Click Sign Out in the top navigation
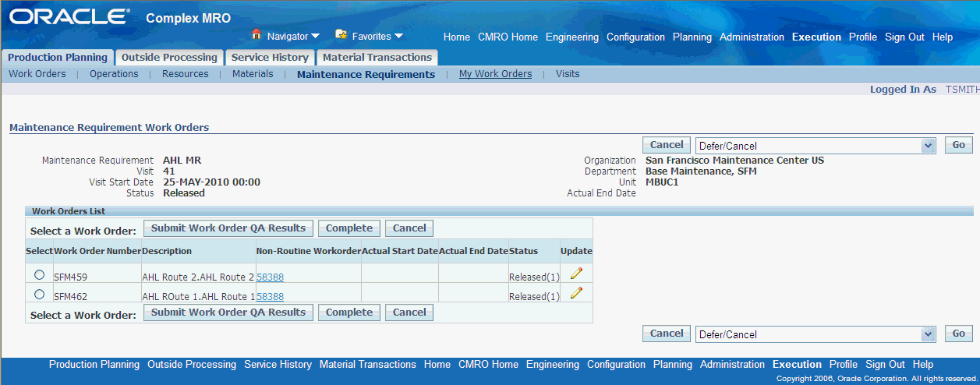 904,37
